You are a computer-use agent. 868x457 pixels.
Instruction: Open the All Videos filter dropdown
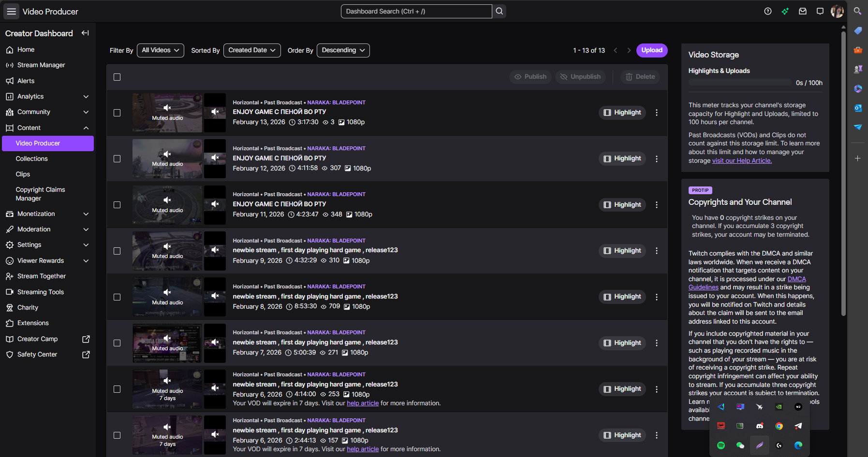point(160,50)
